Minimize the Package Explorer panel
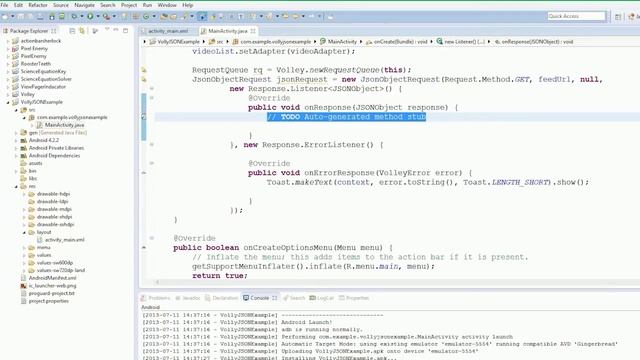The image size is (640, 360). [116, 31]
